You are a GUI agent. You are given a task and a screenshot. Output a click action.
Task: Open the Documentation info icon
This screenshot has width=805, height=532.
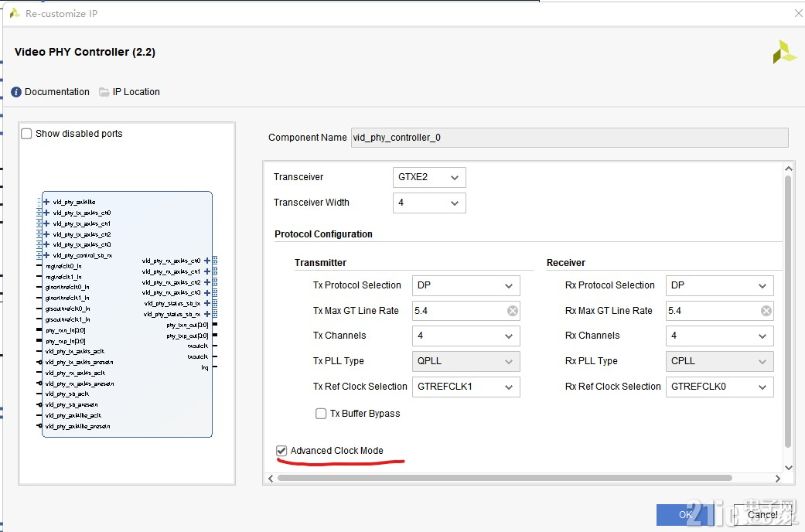tap(16, 92)
